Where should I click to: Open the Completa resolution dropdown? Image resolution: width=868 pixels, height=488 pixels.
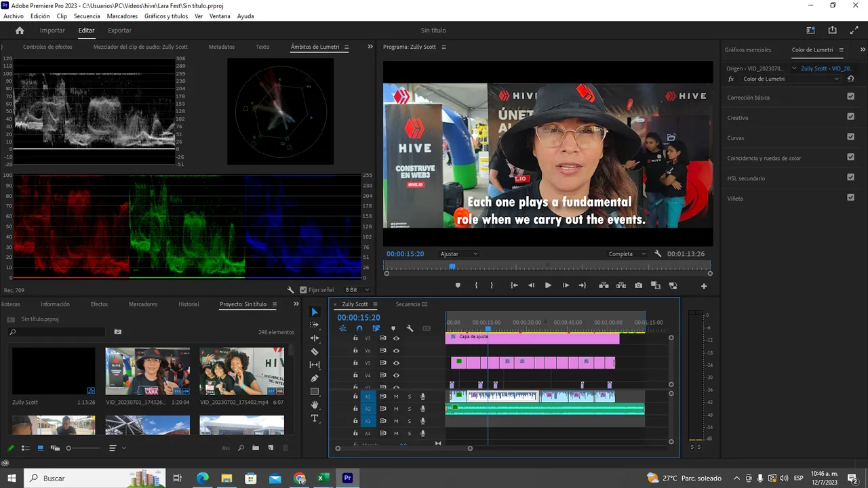627,253
